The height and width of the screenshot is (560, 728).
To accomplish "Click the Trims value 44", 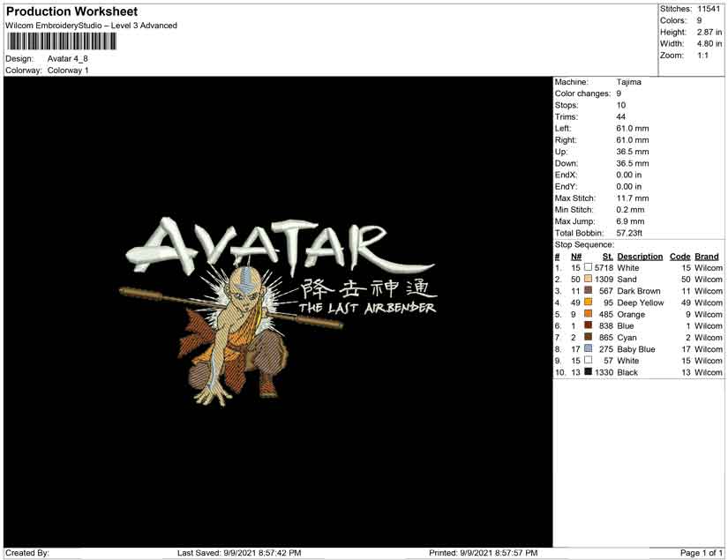I will coord(620,117).
